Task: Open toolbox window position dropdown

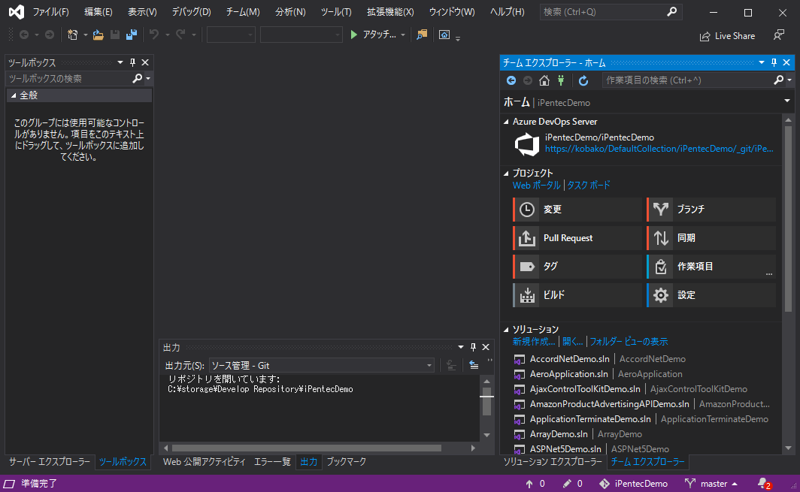Action: point(120,62)
